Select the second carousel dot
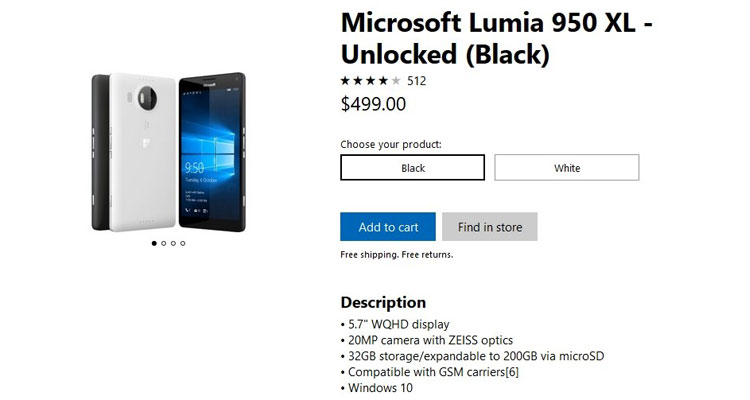Viewport: 750px width, 400px height. (x=164, y=243)
